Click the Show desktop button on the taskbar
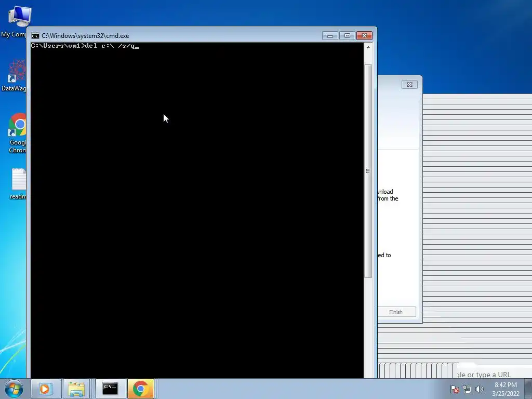The height and width of the screenshot is (399, 532). [x=528, y=389]
